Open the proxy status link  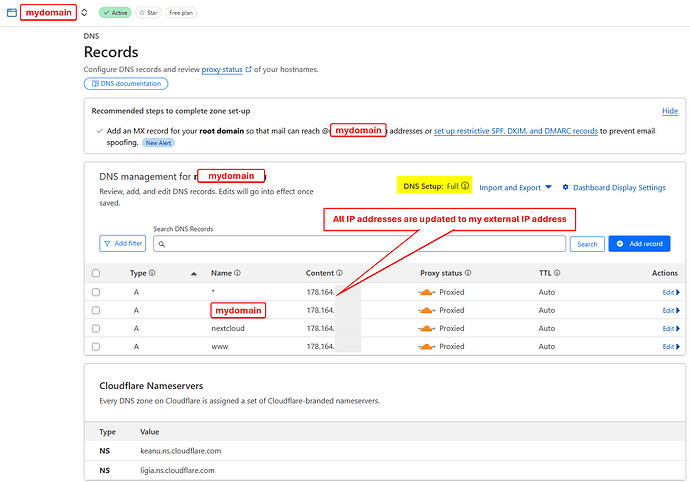(x=222, y=70)
